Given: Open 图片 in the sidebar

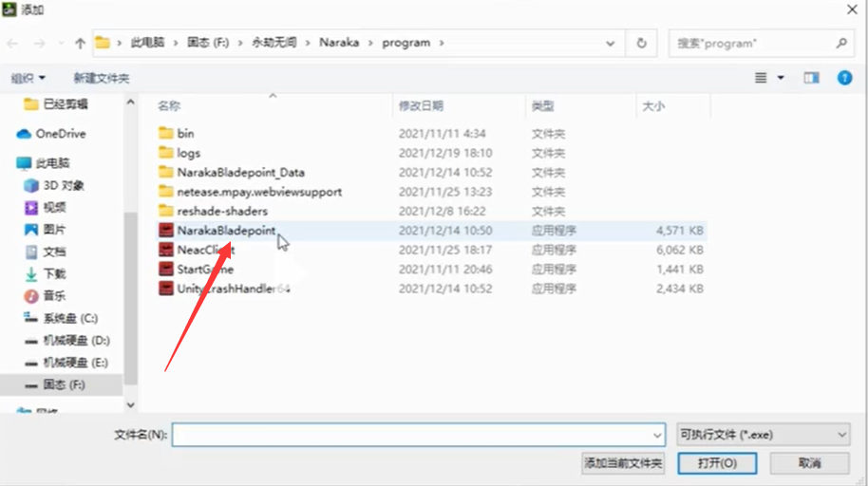Looking at the screenshot, I should 46,229.
